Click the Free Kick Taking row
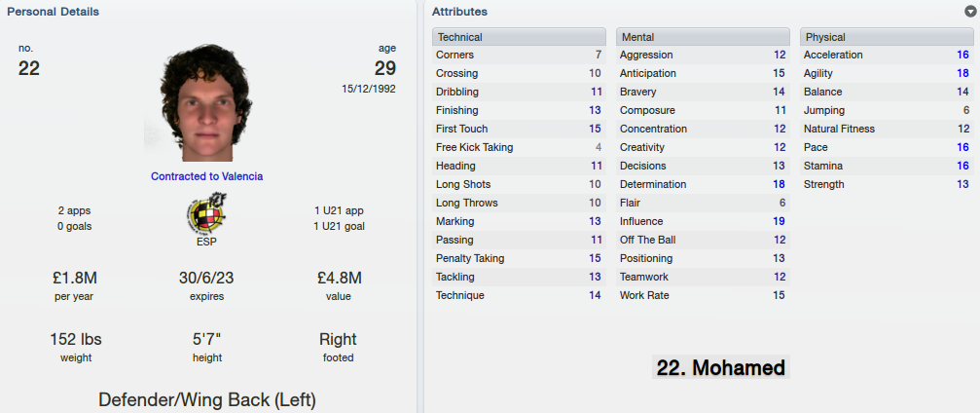 pos(519,148)
